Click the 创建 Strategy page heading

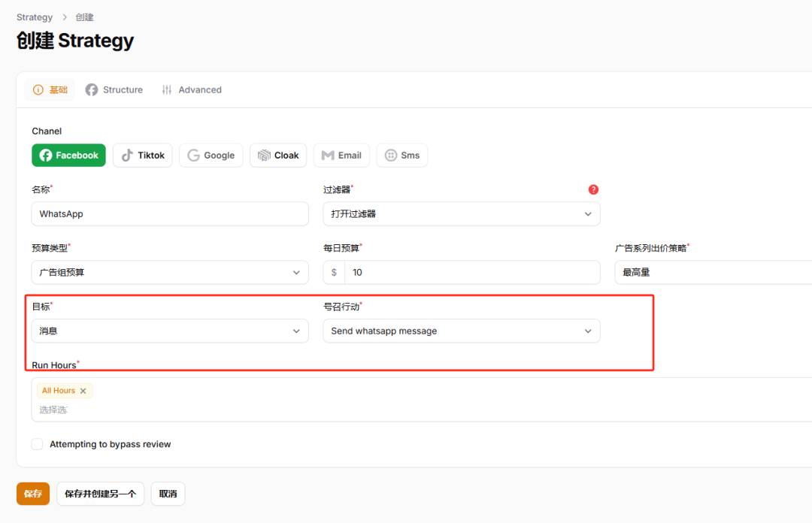[75, 41]
